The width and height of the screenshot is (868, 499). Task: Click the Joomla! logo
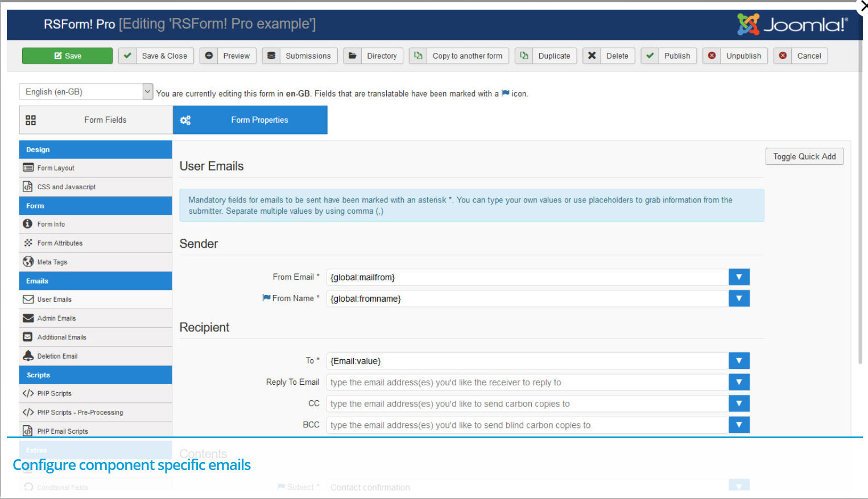pyautogui.click(x=792, y=24)
